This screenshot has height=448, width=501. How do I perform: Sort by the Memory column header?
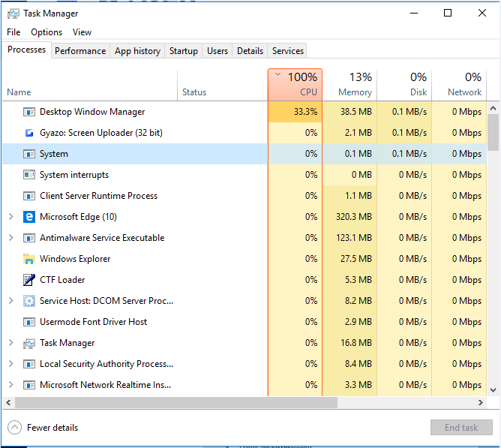[349, 85]
